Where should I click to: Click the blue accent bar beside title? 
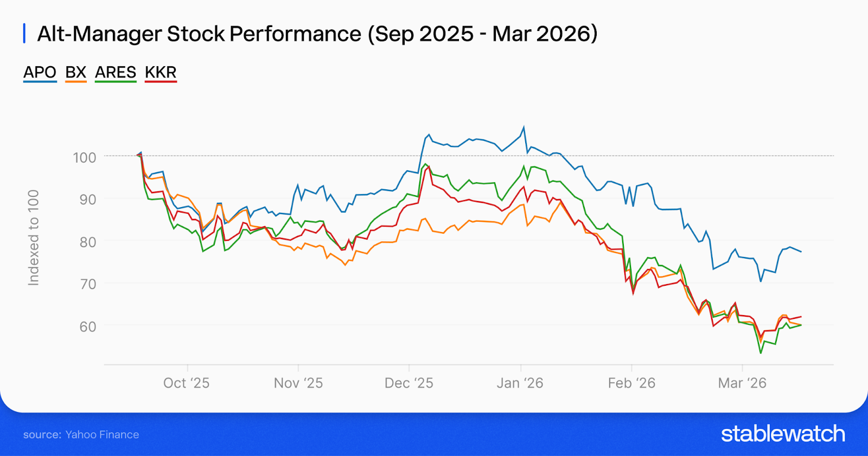[x=24, y=34]
